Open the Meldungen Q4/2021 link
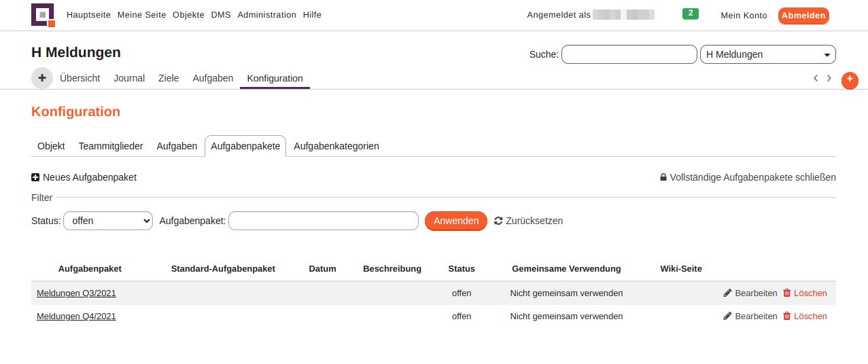This screenshot has height=364, width=868. pyautogui.click(x=76, y=316)
